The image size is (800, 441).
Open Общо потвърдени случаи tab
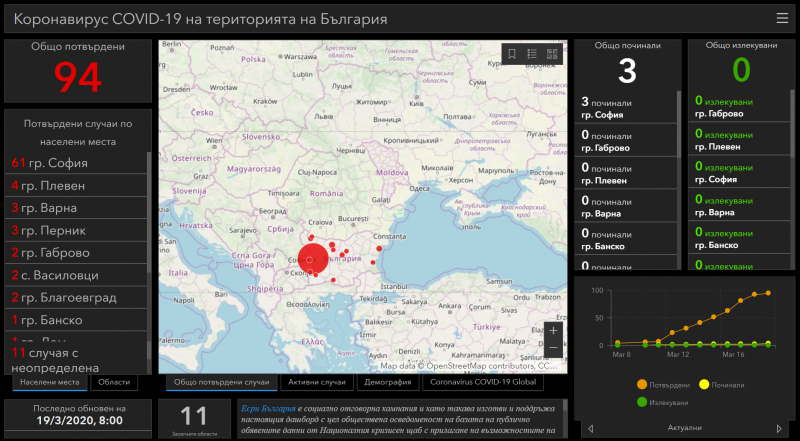(x=221, y=382)
